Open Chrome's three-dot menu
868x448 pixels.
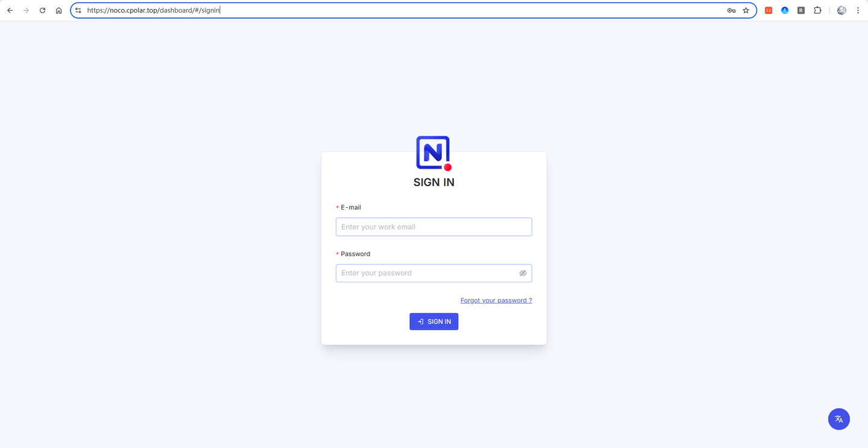(x=858, y=10)
